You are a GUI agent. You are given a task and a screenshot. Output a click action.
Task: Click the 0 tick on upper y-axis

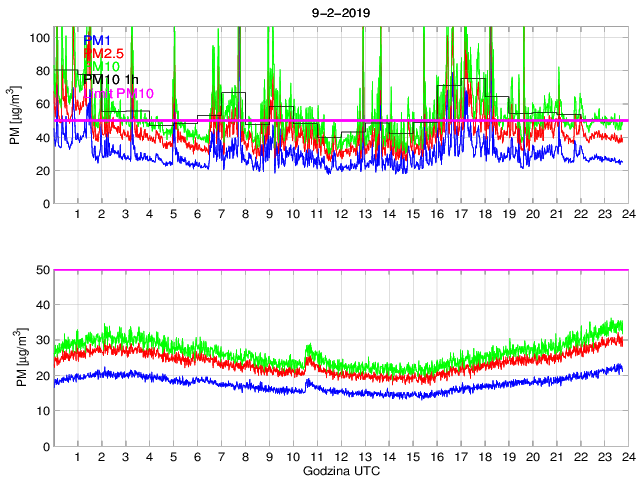[47, 204]
